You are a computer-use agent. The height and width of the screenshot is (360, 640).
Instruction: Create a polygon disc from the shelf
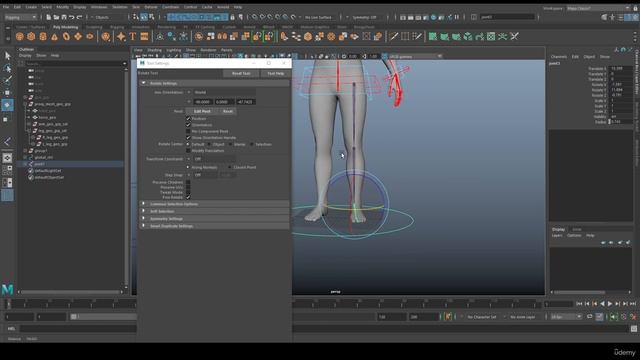89,37
